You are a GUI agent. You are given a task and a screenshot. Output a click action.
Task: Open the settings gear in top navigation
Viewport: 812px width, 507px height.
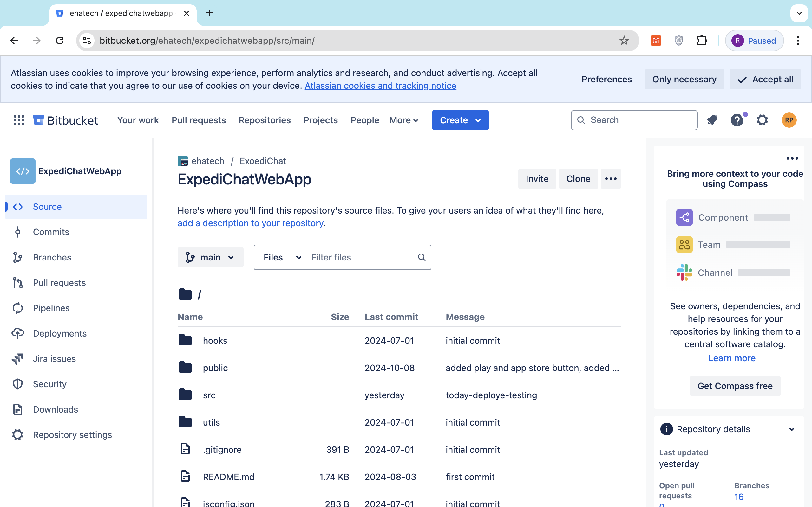(762, 120)
